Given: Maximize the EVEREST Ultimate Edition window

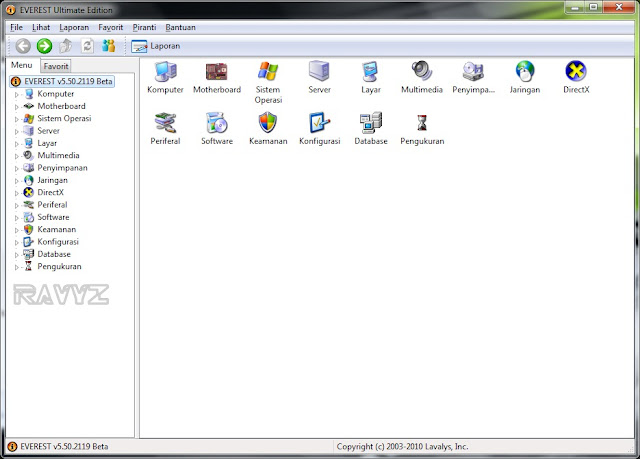Looking at the screenshot, I should click(594, 7).
